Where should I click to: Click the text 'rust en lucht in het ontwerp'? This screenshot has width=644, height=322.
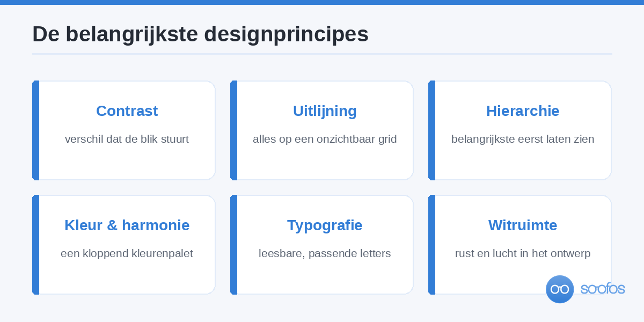pos(523,253)
